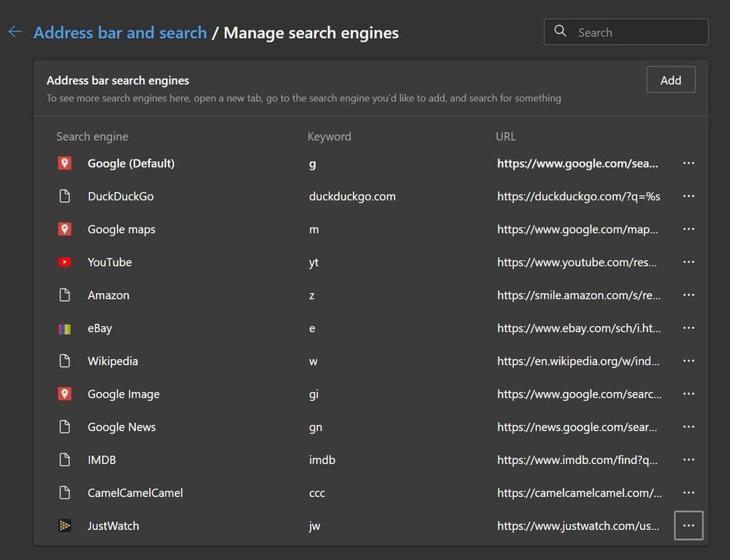Click the YouTube name
The image size is (730, 560).
[x=110, y=262]
